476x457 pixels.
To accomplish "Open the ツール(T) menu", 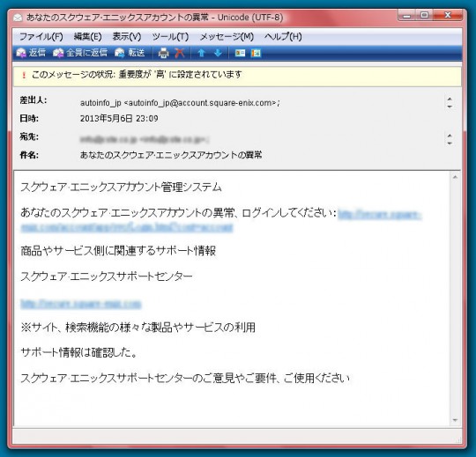I will coord(170,37).
